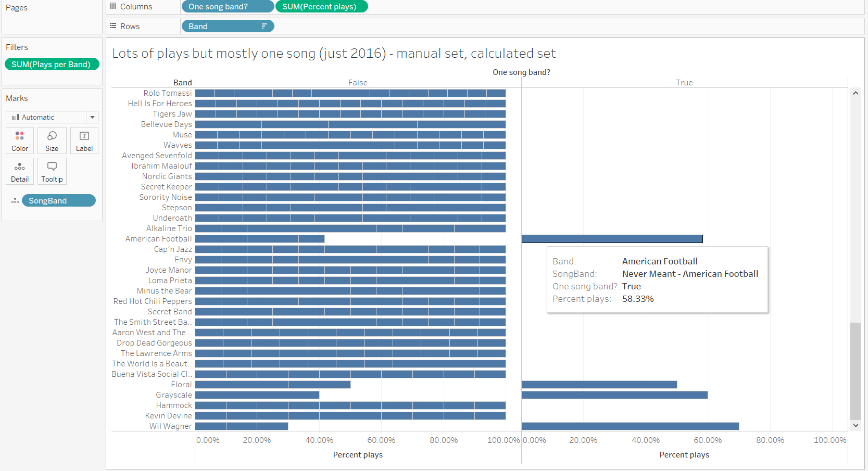This screenshot has width=868, height=471.
Task: Open the Size marks card
Action: [52, 141]
